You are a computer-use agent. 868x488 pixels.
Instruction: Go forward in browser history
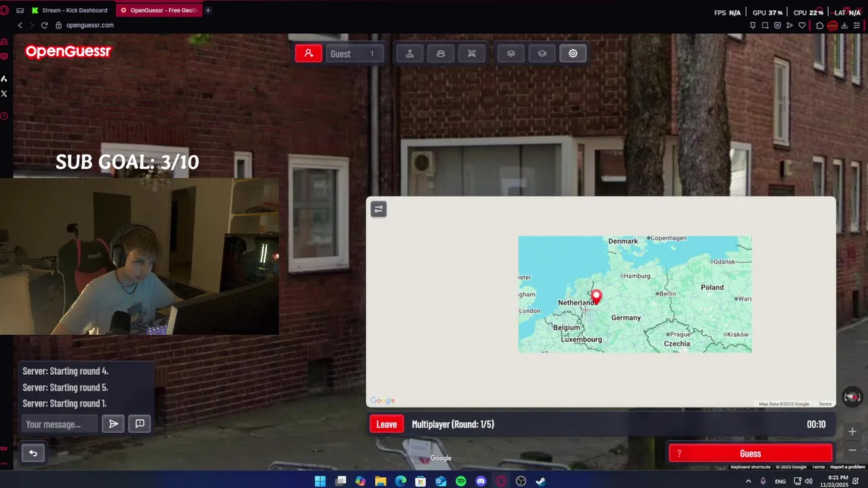coord(32,25)
